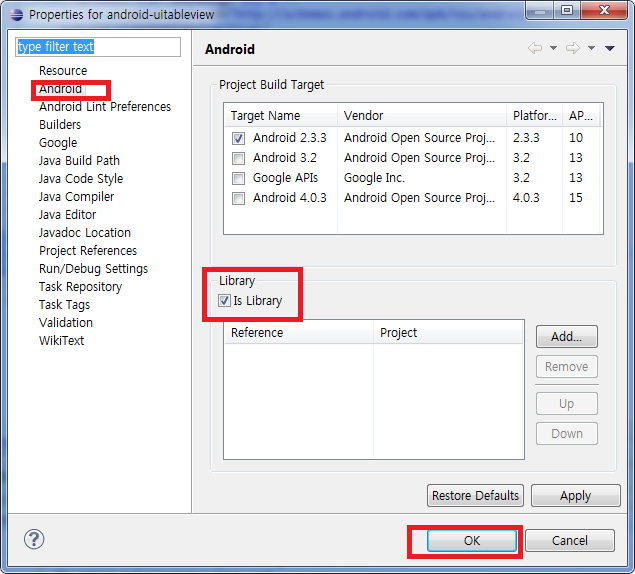This screenshot has height=574, width=635.
Task: Click the Apply button
Action: pos(575,495)
